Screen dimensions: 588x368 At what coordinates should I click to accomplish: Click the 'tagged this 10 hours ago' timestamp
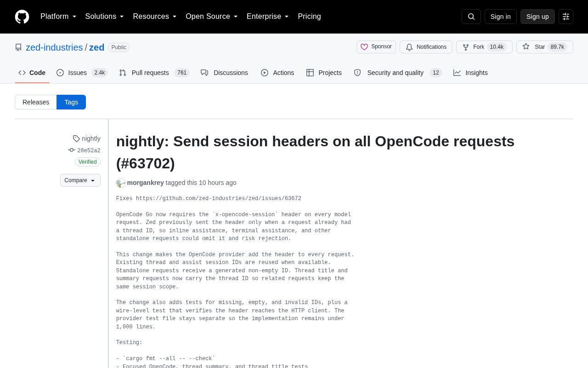201,183
